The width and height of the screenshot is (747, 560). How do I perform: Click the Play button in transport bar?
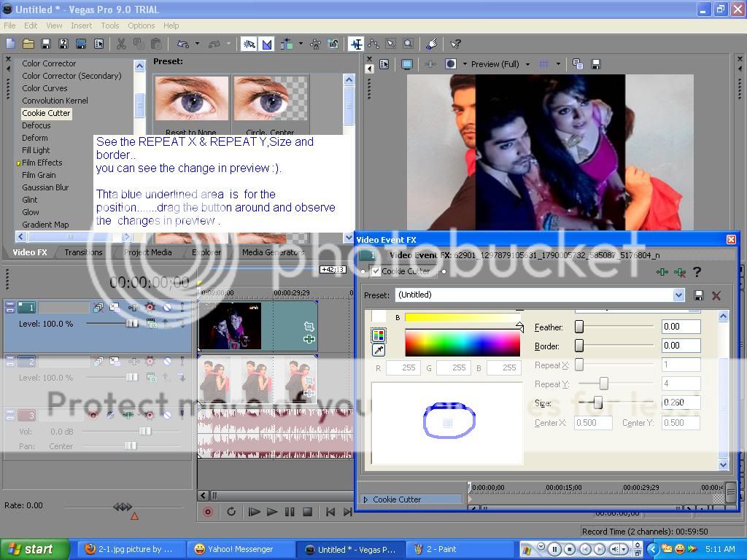pos(272,512)
